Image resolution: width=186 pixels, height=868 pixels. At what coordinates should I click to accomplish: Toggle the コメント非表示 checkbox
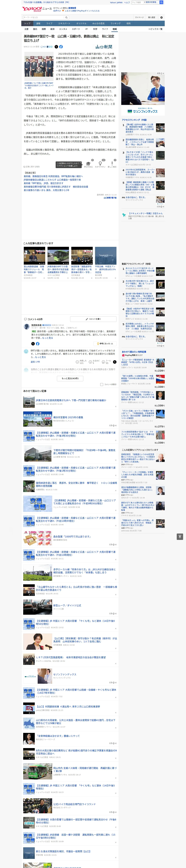(x=102, y=385)
